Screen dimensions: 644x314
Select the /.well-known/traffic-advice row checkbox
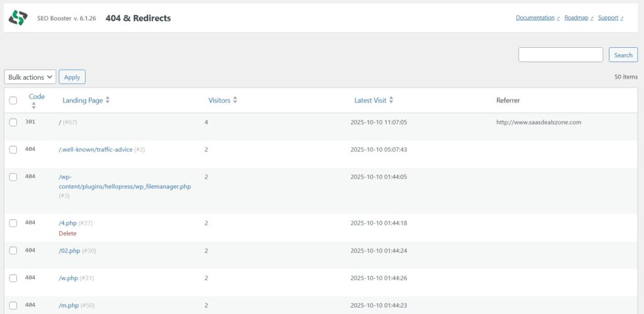click(13, 150)
